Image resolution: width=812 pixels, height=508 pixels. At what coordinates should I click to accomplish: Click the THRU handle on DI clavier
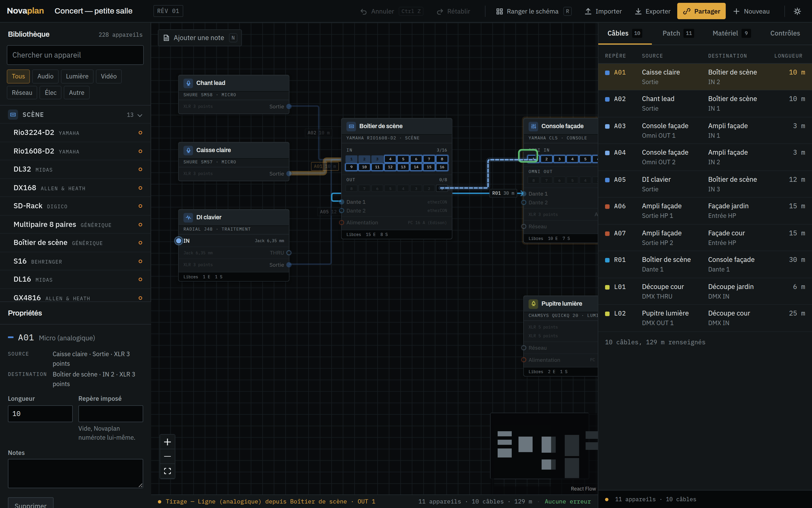pyautogui.click(x=289, y=253)
